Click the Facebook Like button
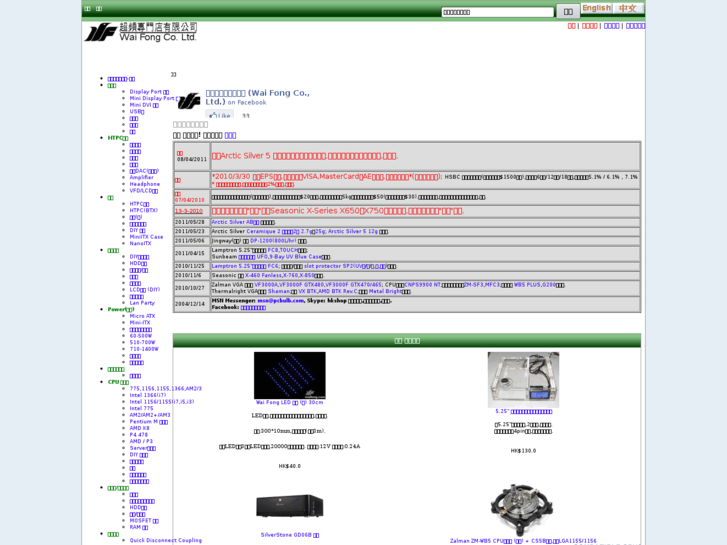The width and height of the screenshot is (727, 545). pos(220,115)
